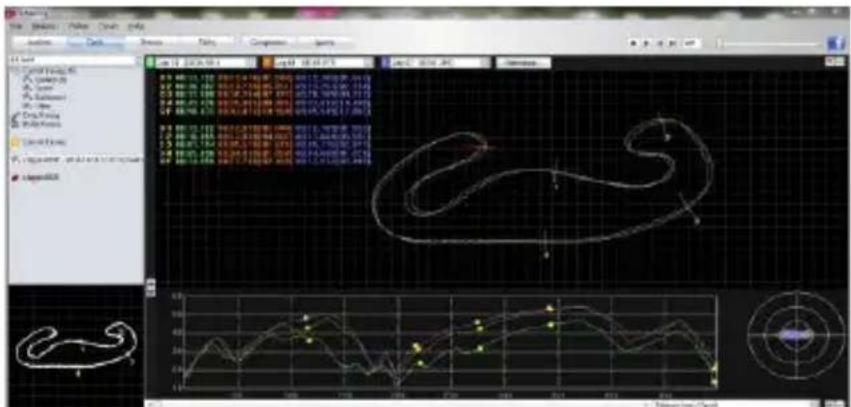Open the orange lap selection dropdown
Screen dimensions: 851x407
point(323,63)
